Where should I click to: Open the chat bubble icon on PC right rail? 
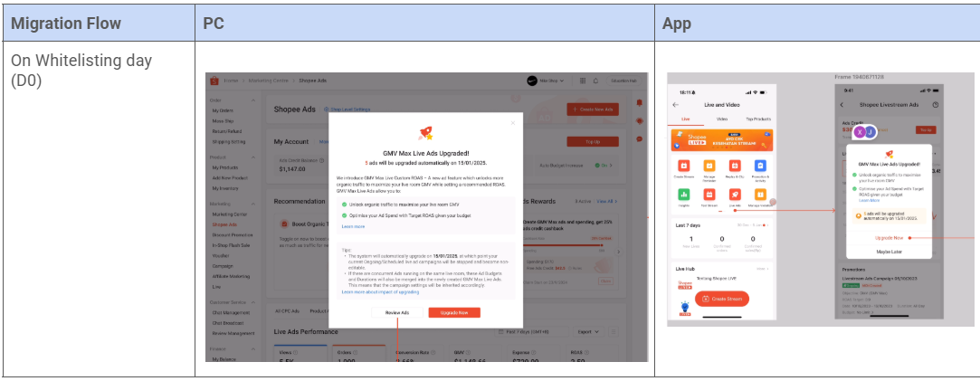click(x=640, y=138)
